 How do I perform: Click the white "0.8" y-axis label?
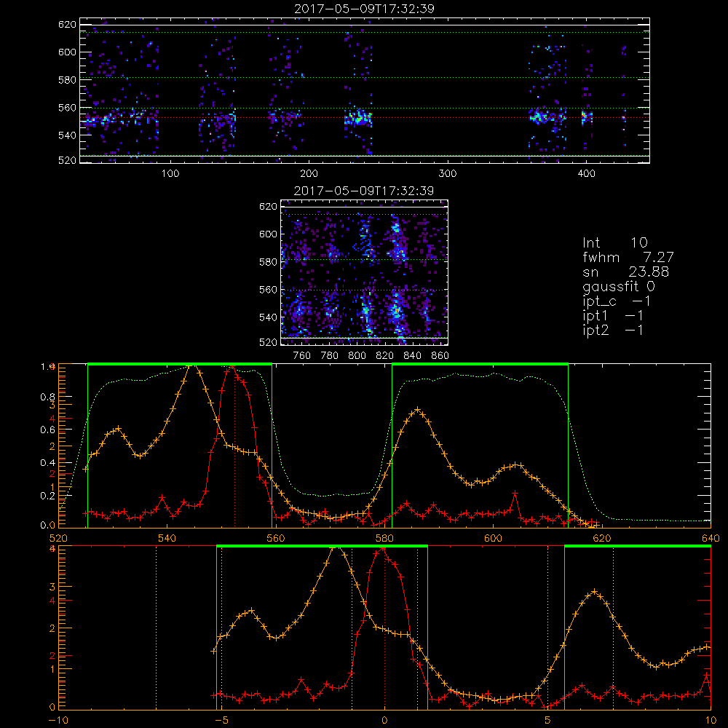pos(48,397)
